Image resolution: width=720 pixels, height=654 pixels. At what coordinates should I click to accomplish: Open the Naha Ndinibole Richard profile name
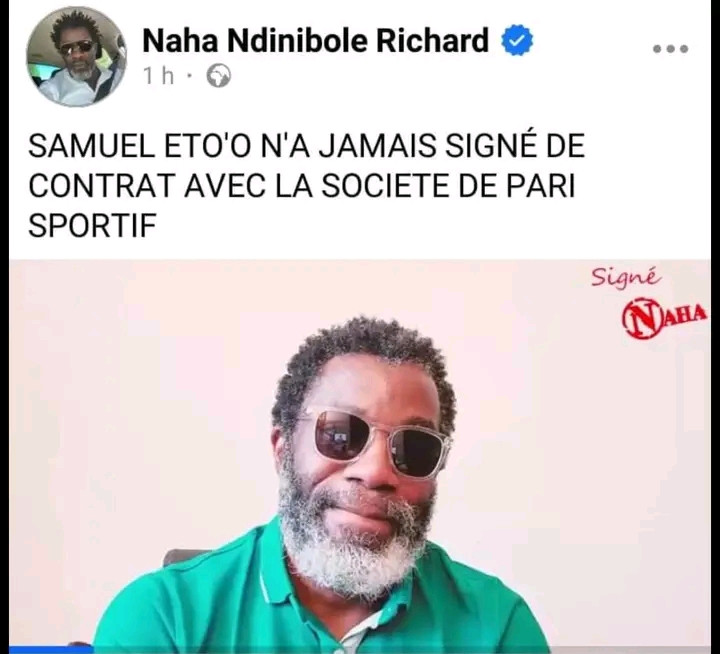click(315, 41)
